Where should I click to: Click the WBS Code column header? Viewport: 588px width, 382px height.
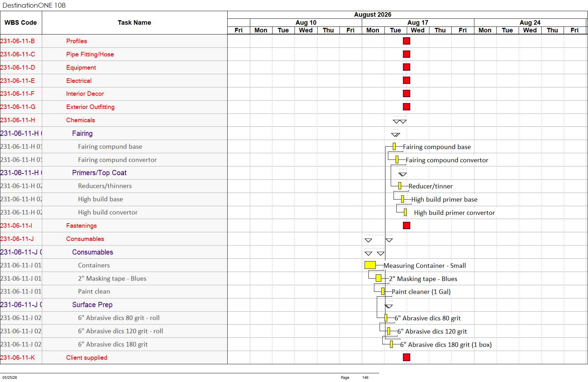[x=21, y=23]
